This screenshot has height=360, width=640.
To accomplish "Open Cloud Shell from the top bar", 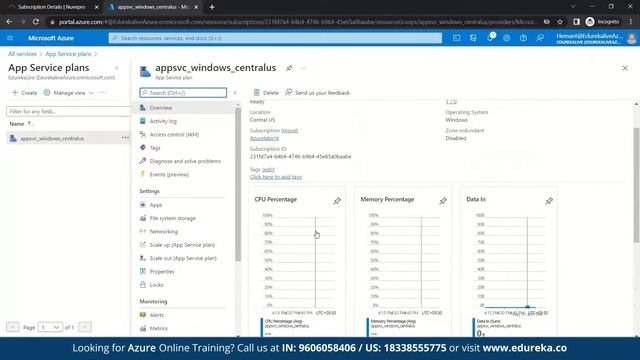I will pos(456,38).
